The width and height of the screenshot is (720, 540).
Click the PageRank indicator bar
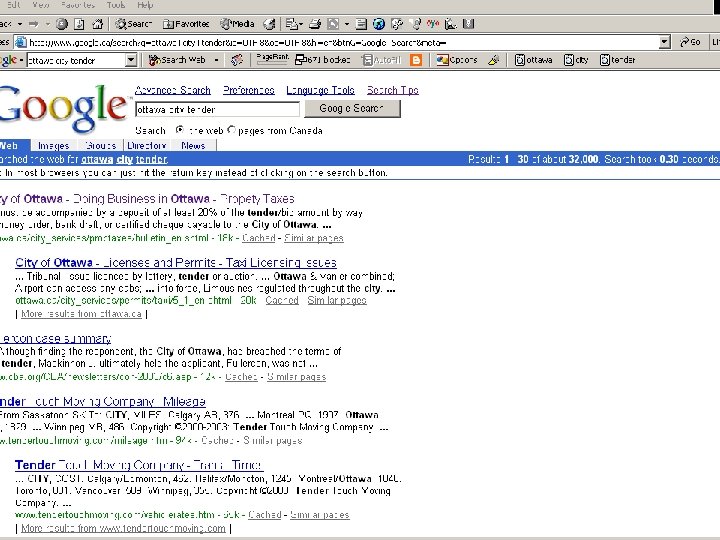click(x=272, y=59)
